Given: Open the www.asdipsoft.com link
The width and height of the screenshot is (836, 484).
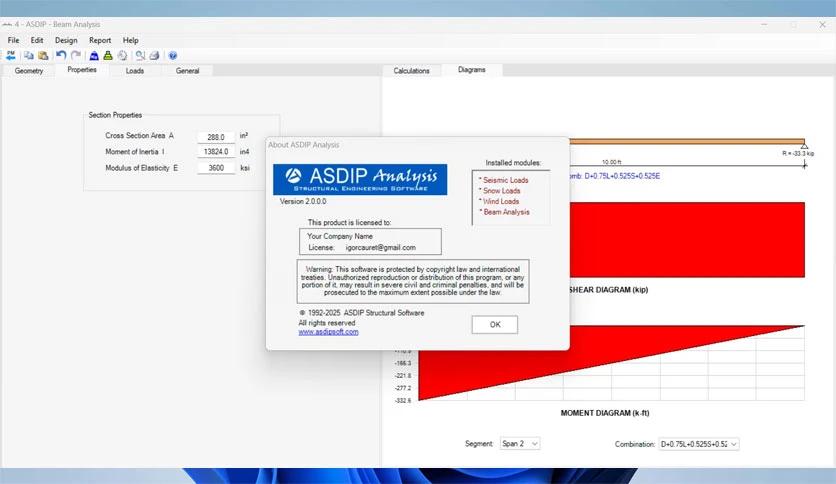Looking at the screenshot, I should click(x=328, y=332).
